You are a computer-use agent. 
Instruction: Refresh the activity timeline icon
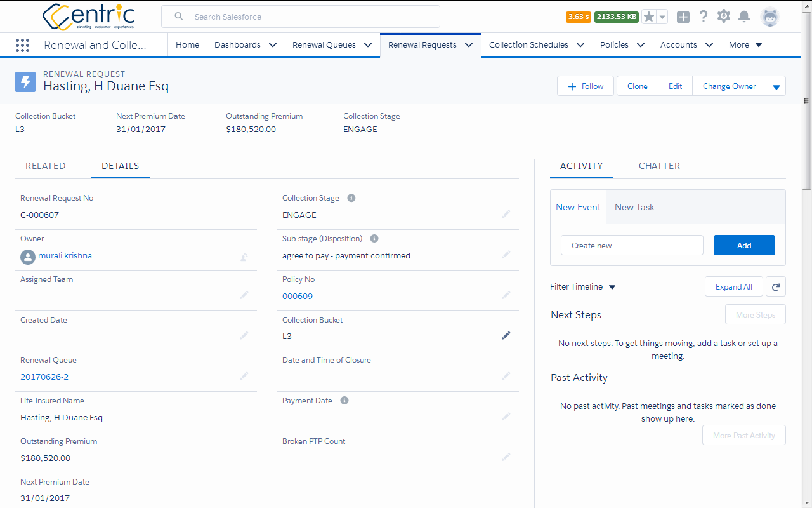[x=775, y=286]
